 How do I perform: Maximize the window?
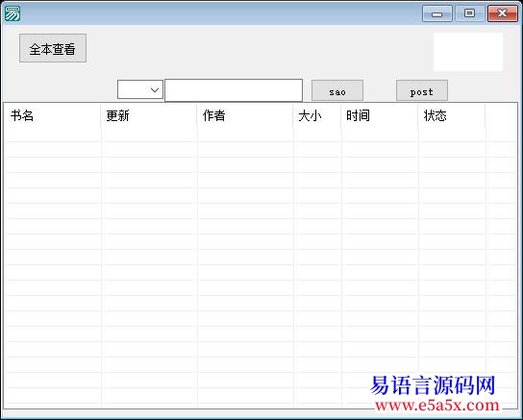(469, 13)
